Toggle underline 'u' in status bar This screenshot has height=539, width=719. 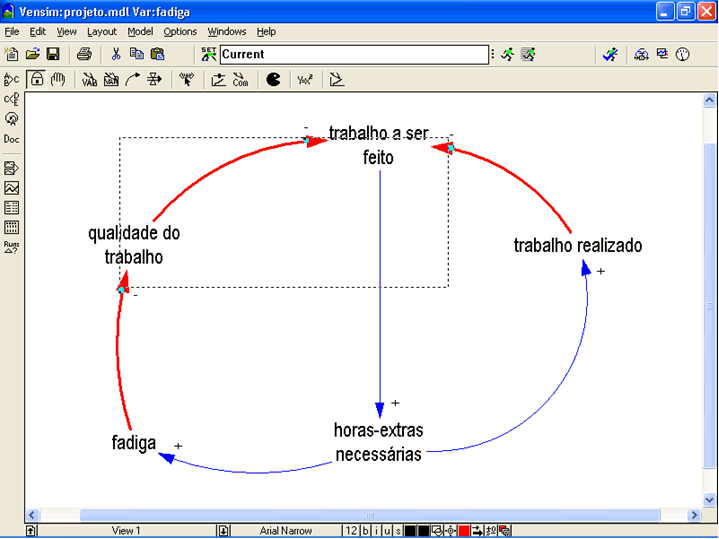tap(387, 530)
